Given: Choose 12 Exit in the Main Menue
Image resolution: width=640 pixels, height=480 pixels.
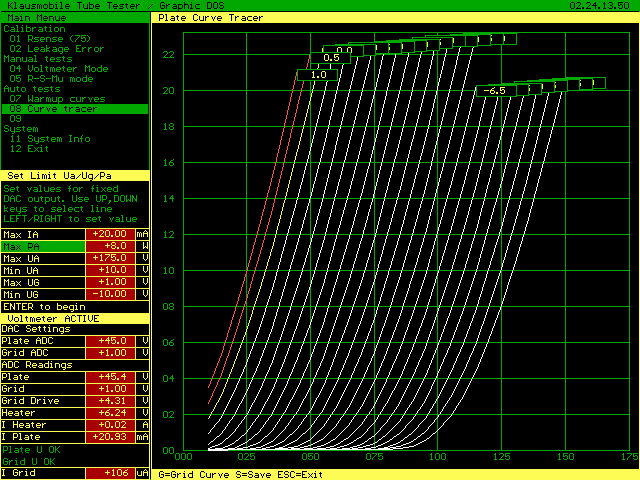Looking at the screenshot, I should 29,149.
